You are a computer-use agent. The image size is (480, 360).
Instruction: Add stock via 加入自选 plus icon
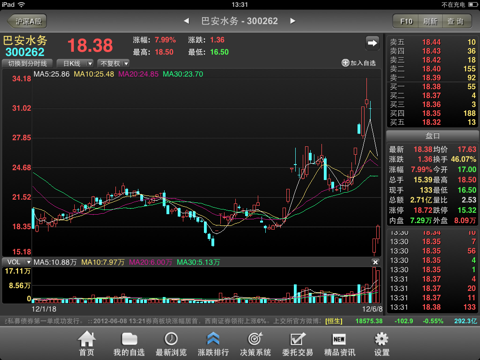345,63
